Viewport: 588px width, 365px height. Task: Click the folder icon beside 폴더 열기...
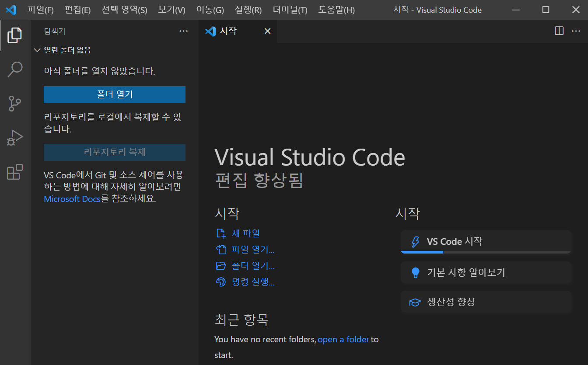coord(221,266)
